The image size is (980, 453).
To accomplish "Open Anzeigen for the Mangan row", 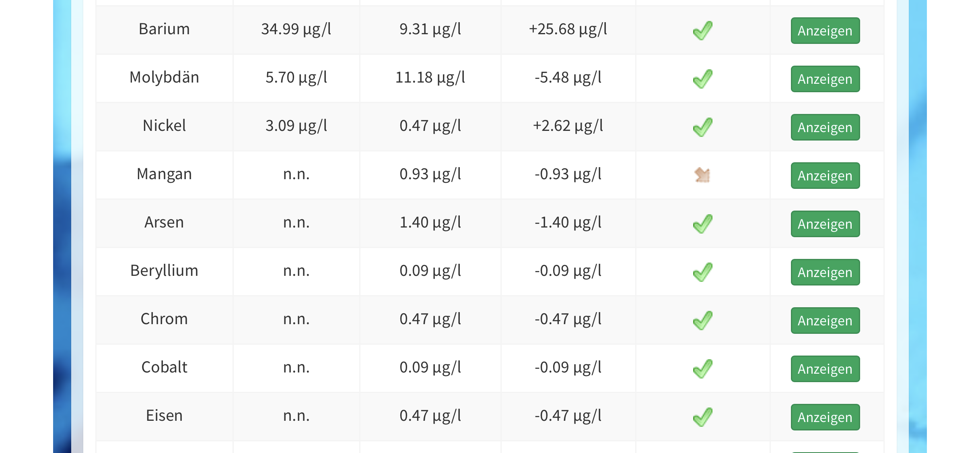I will (x=825, y=176).
